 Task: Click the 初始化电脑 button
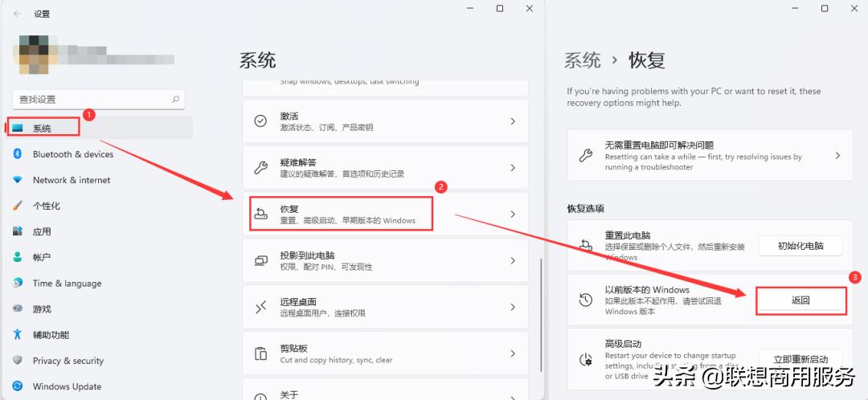click(800, 246)
